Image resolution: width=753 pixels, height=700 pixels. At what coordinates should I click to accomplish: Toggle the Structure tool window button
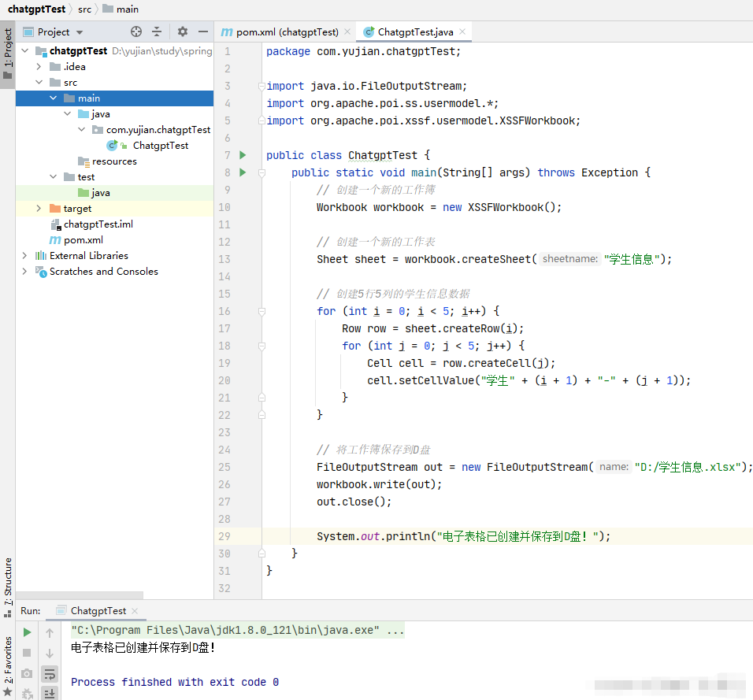8,581
